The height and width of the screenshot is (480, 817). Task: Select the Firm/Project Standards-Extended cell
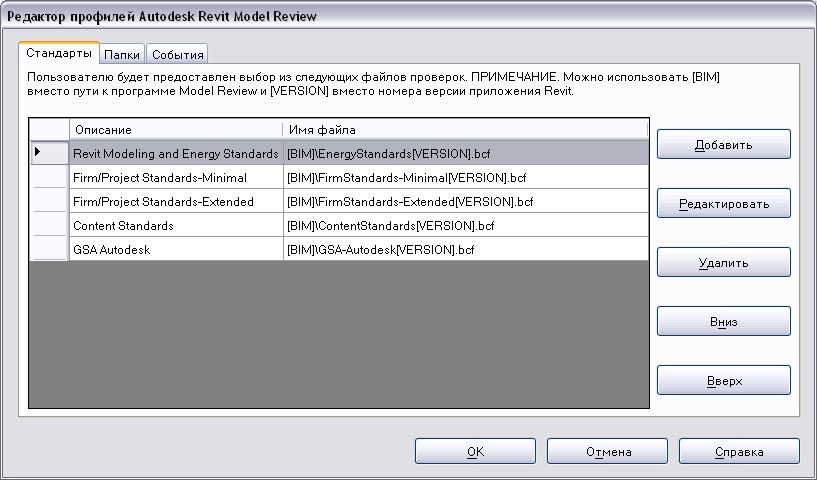tap(176, 201)
